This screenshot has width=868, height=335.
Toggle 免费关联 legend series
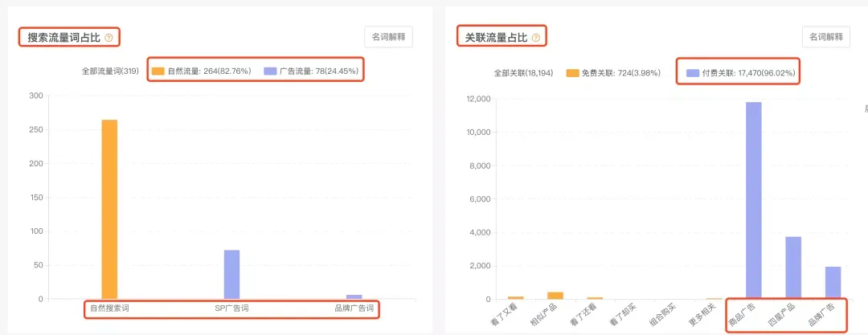pos(612,73)
